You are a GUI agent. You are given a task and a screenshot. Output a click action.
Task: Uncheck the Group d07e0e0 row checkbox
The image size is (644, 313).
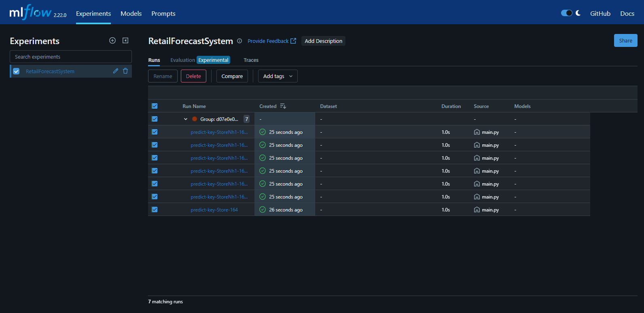click(x=155, y=119)
